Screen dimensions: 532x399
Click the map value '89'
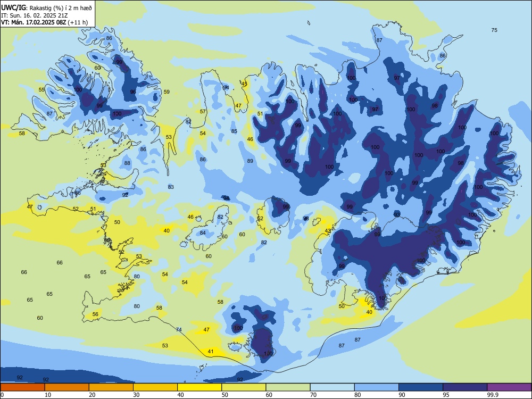click(250, 161)
